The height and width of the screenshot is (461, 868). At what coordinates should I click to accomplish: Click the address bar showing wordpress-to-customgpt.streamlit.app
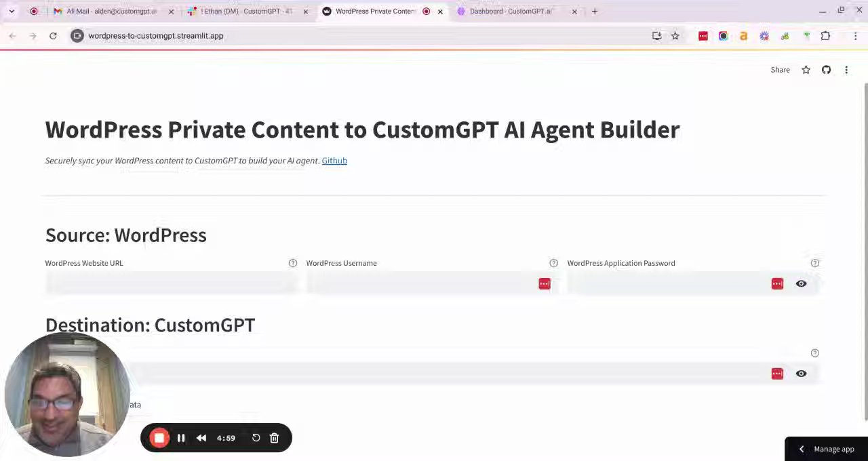(x=366, y=36)
